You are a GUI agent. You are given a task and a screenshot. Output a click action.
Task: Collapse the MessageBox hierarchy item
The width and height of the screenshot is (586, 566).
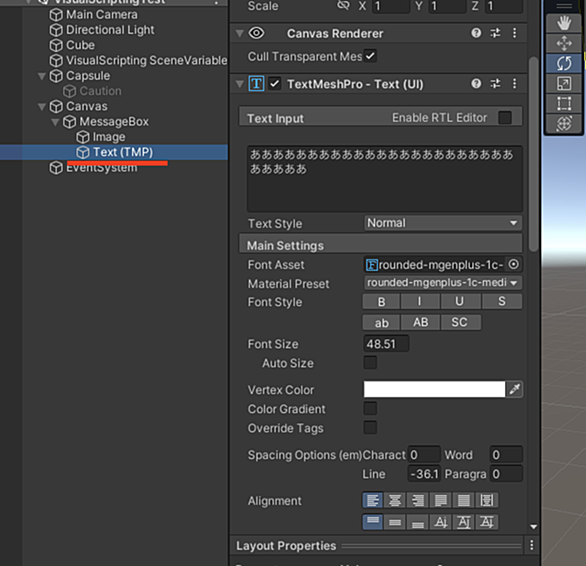click(55, 122)
